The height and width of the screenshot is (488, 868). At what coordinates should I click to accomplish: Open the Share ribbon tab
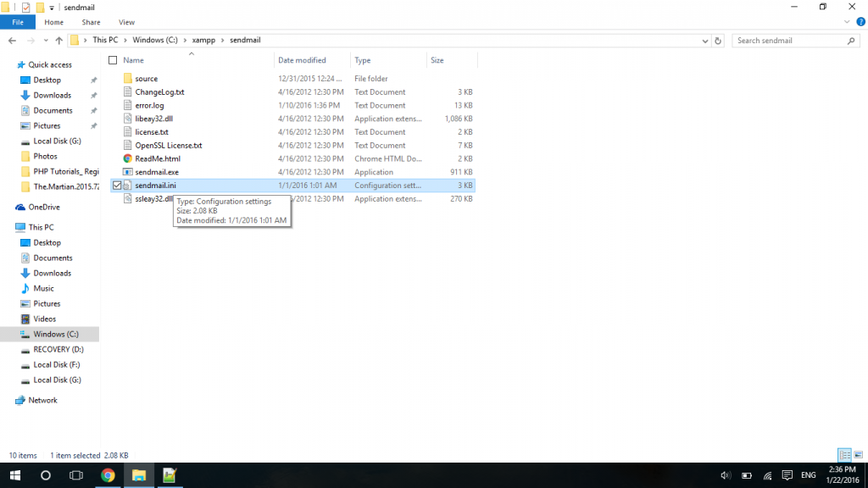(91, 22)
